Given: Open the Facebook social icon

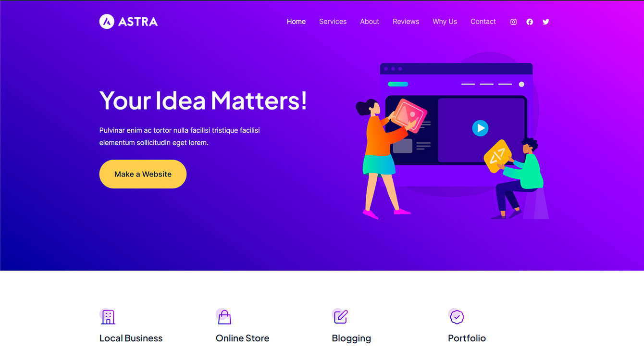Looking at the screenshot, I should 530,22.
